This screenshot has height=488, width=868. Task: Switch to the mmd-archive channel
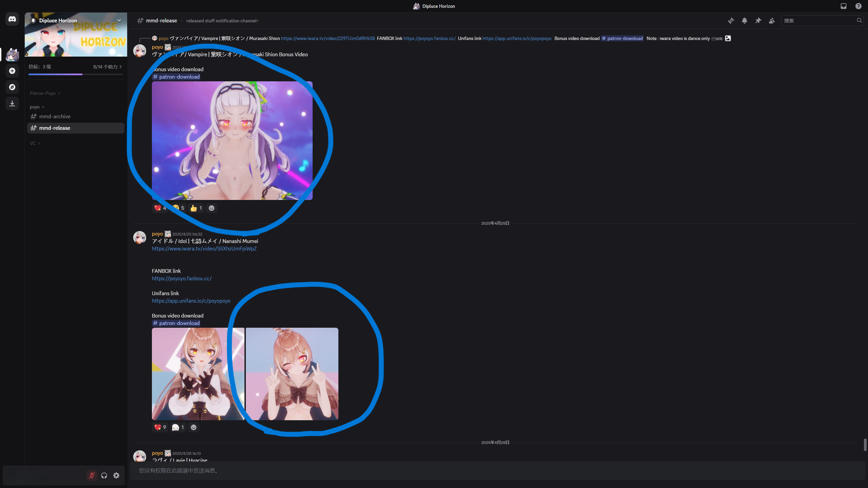(55, 117)
